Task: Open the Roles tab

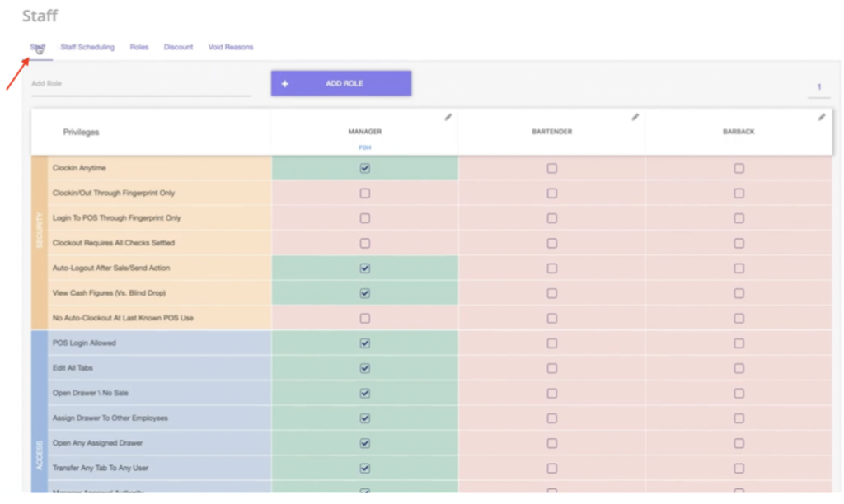Action: click(x=138, y=47)
